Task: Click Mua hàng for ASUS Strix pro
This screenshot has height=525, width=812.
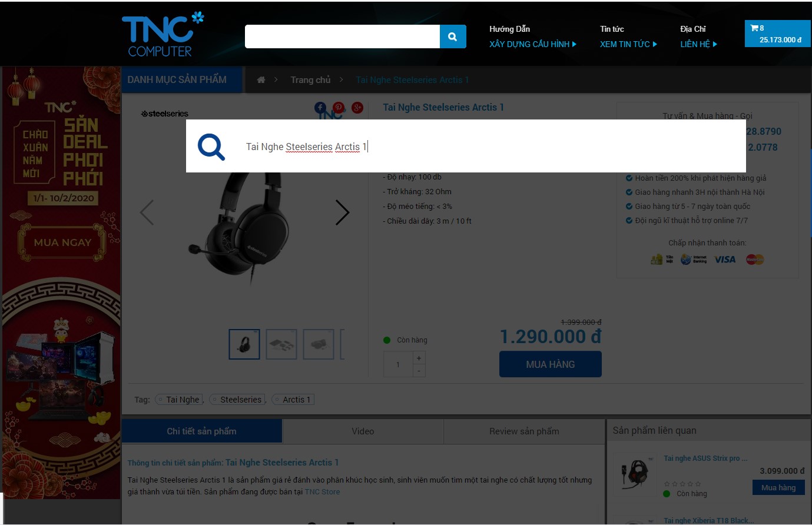Action: click(778, 487)
